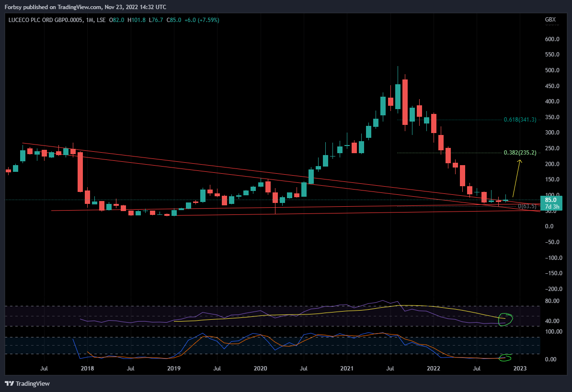Click the 500.0 price scale label
The image size is (572, 392).
tap(552, 70)
